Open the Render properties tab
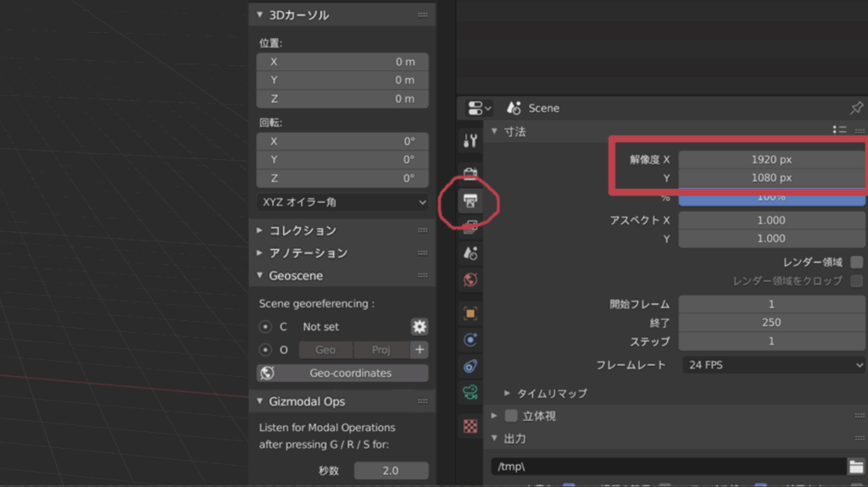Image resolution: width=868 pixels, height=487 pixels. [x=470, y=173]
